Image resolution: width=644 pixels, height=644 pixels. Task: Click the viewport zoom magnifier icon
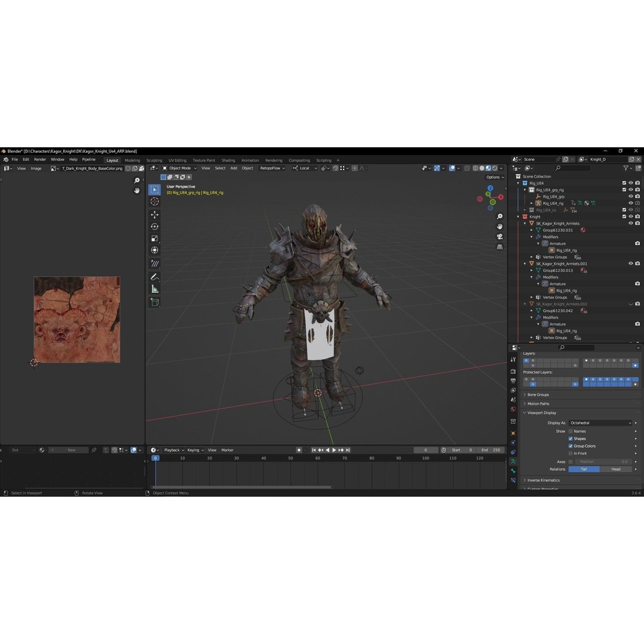pyautogui.click(x=500, y=216)
